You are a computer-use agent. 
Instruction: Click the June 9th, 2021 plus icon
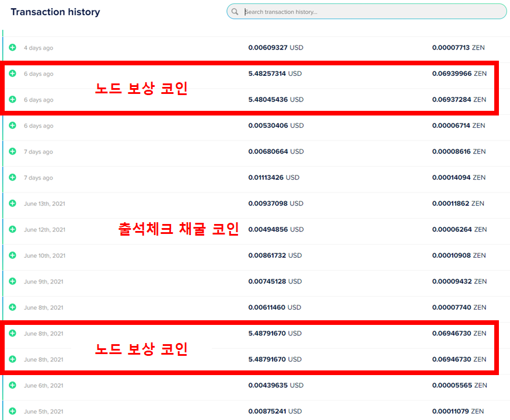click(x=12, y=282)
